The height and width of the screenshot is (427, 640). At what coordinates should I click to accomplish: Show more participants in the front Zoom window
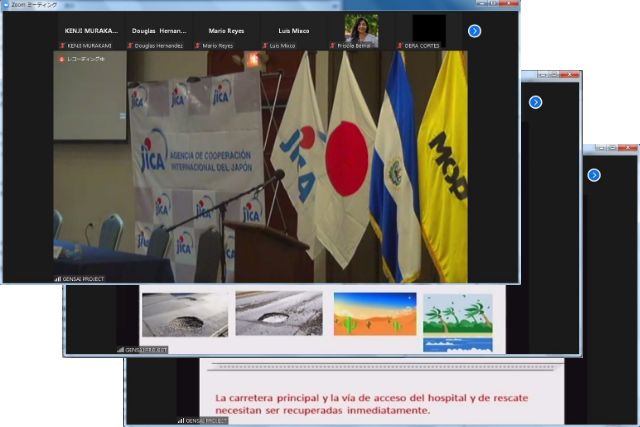click(x=474, y=31)
